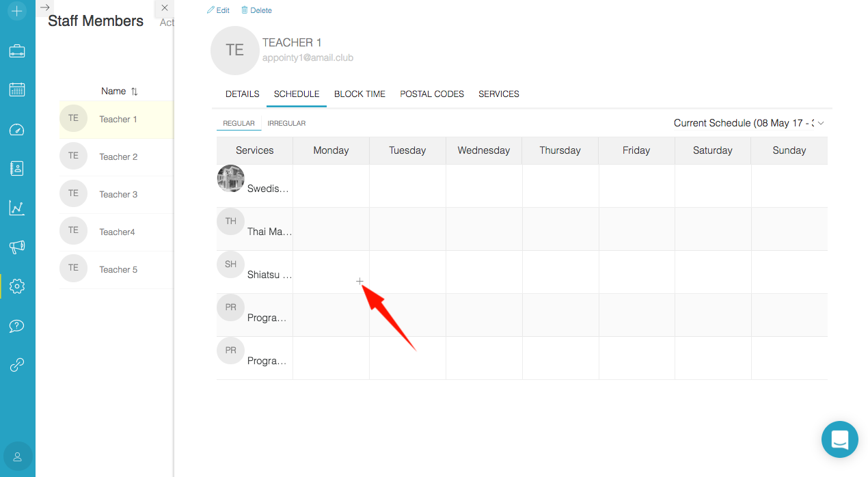Open the reports chart icon
The height and width of the screenshot is (477, 868).
tap(17, 208)
